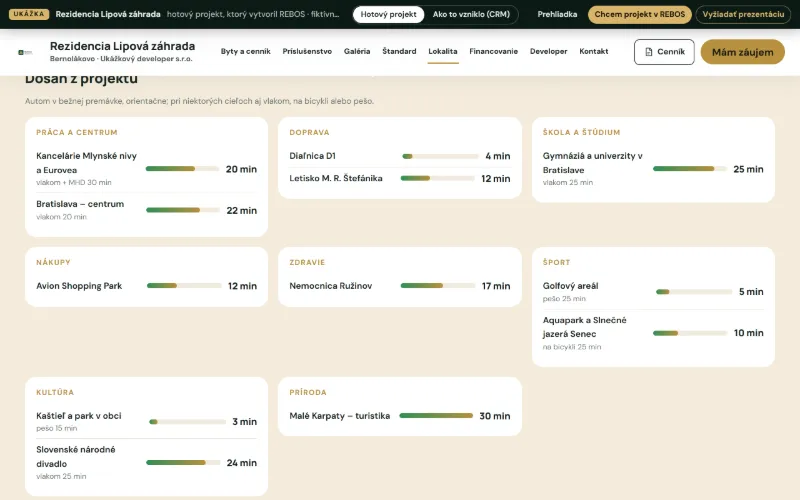Open Financovanie section

493,52
